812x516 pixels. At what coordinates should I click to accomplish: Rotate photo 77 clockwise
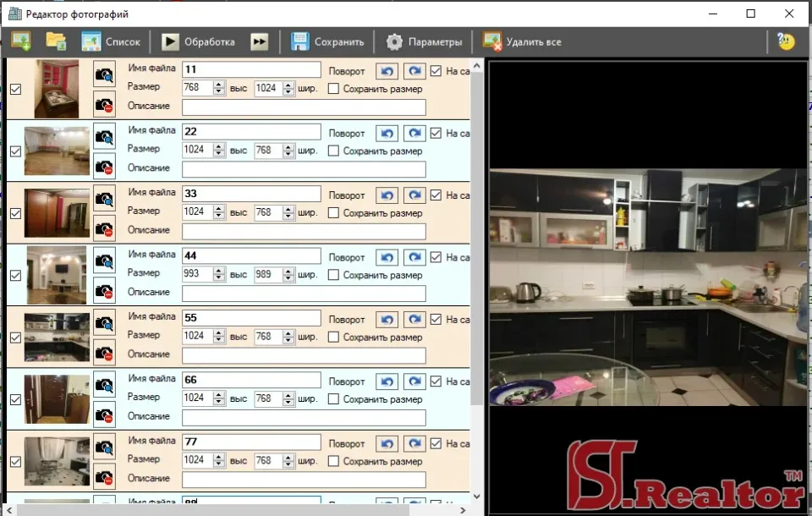click(x=414, y=444)
